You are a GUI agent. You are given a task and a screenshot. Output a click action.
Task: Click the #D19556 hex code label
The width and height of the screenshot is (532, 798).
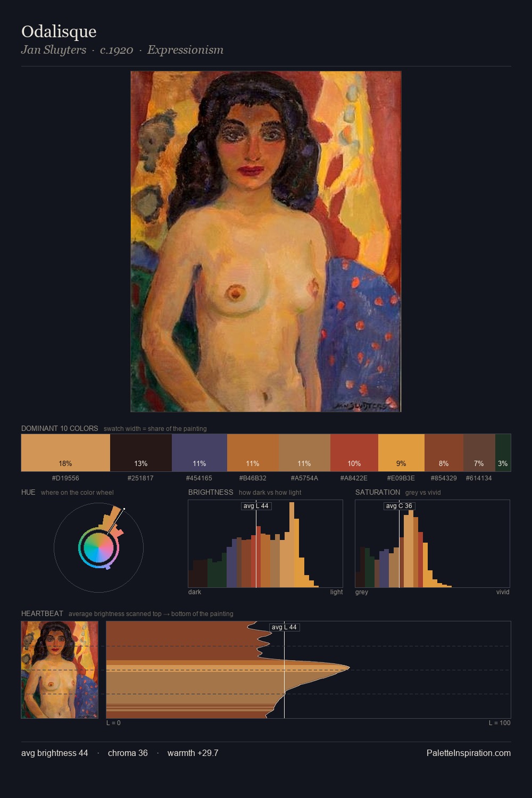(x=65, y=478)
